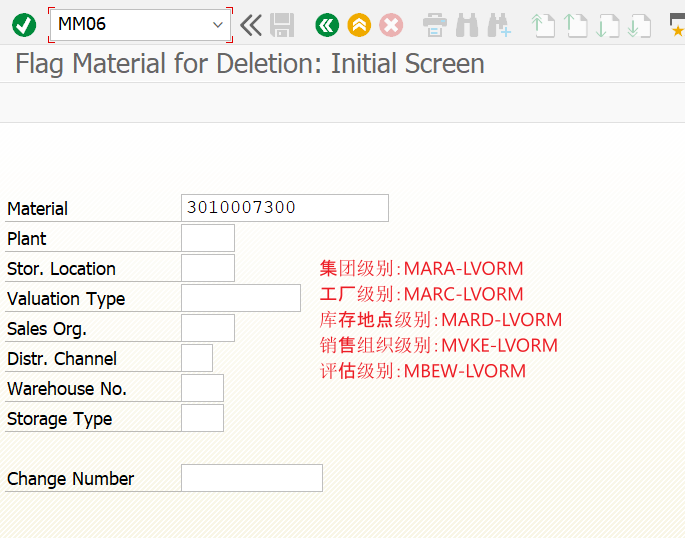Image resolution: width=685 pixels, height=538 pixels.
Task: Click the First Page icon
Action: (x=543, y=25)
